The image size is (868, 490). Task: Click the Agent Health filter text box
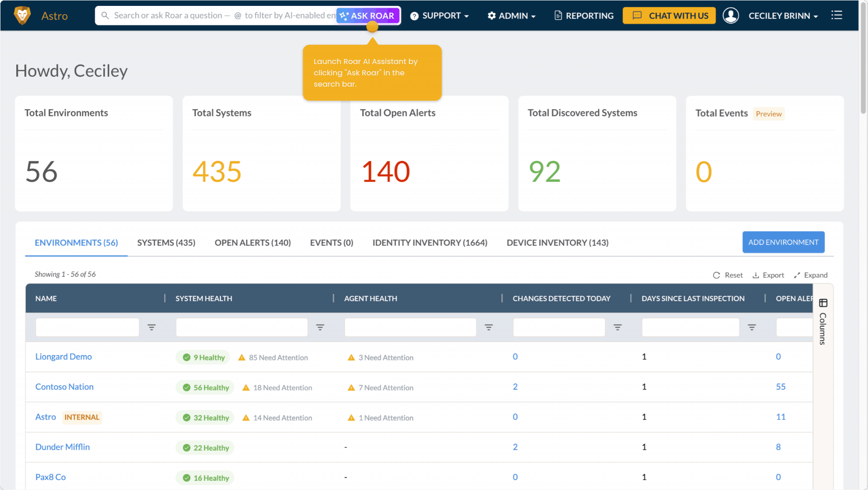point(410,327)
